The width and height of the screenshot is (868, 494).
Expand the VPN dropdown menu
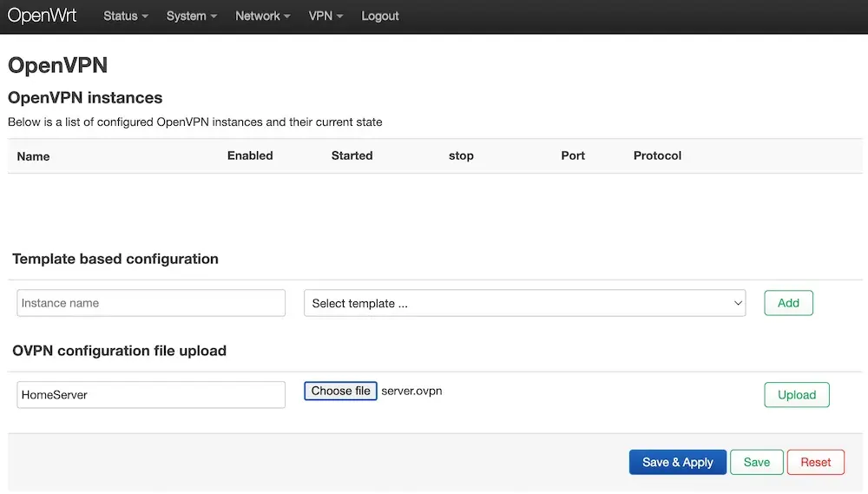pyautogui.click(x=325, y=16)
